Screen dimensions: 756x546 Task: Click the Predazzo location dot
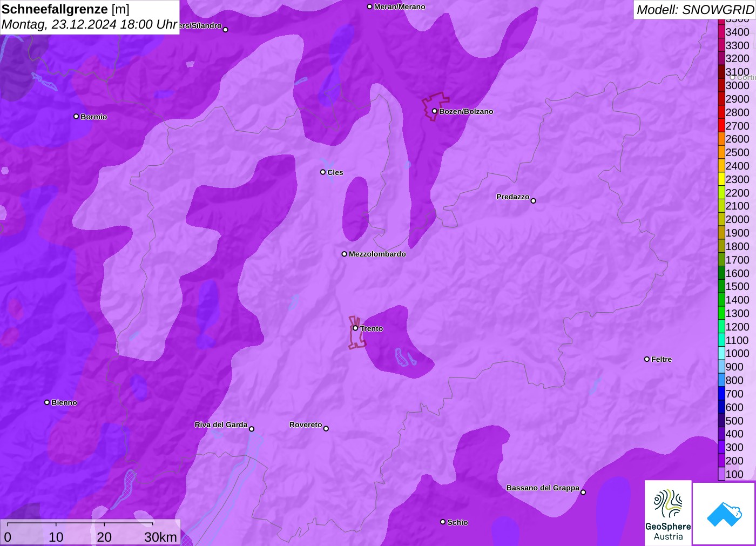[x=534, y=200]
